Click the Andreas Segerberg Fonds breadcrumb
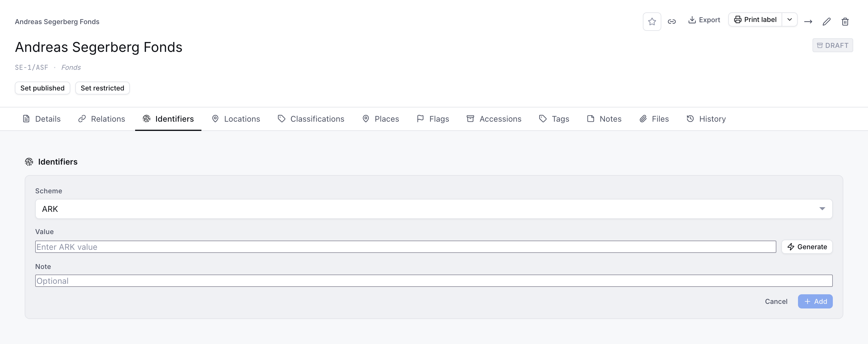Screen dimensions: 868x344 coord(57,22)
